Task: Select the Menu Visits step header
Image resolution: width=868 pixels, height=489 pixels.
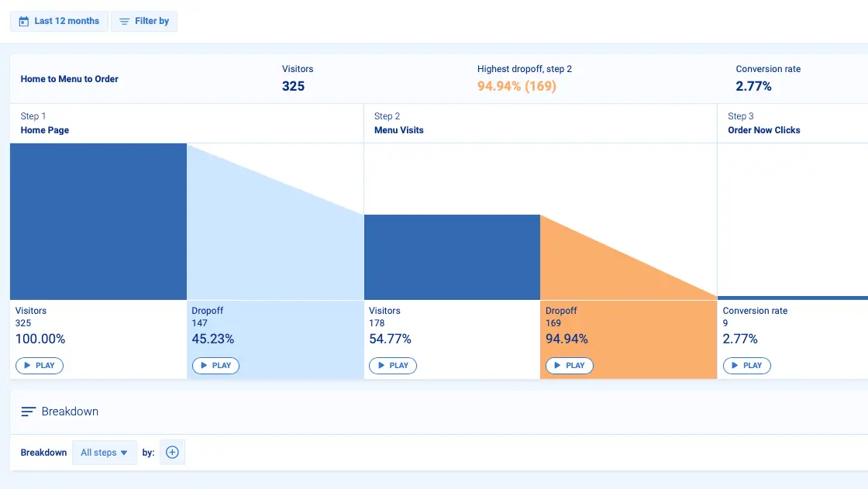Action: coord(398,129)
